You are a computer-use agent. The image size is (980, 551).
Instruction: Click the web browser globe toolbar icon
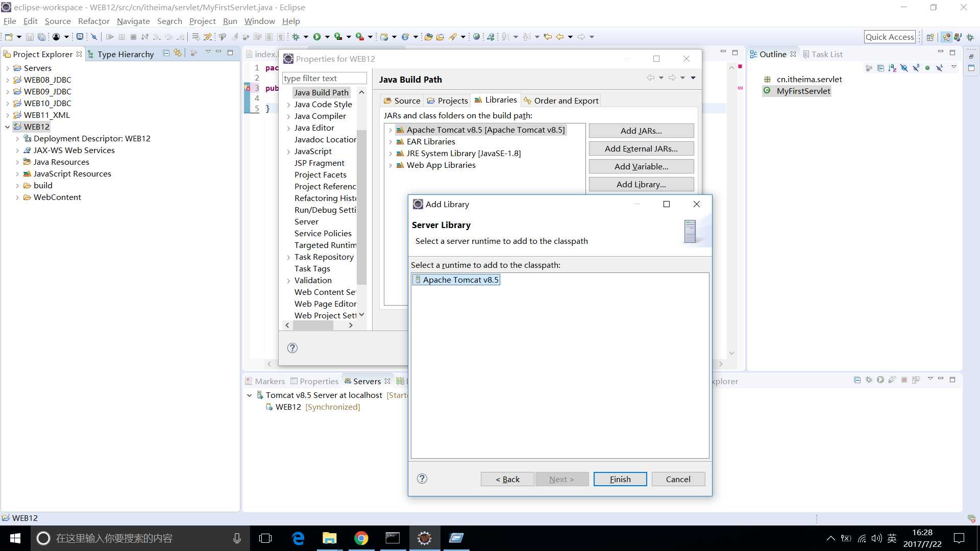click(476, 37)
